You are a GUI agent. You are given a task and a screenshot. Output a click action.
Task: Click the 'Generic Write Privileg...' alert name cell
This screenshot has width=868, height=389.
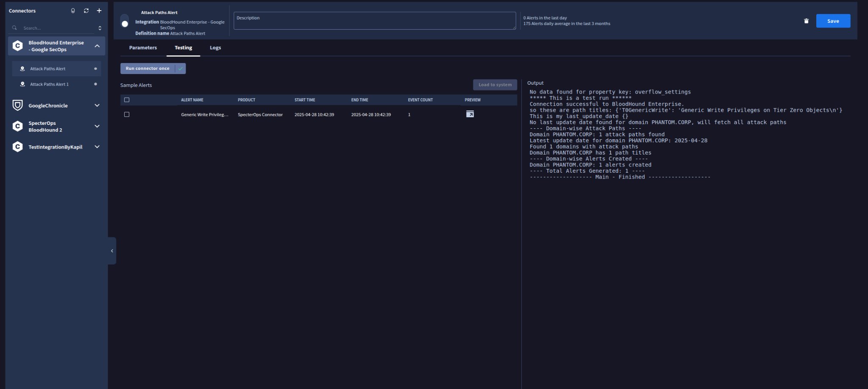click(204, 115)
